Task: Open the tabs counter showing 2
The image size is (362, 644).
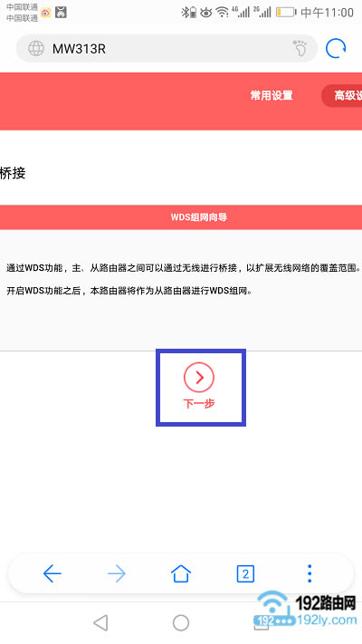Action: (x=245, y=573)
